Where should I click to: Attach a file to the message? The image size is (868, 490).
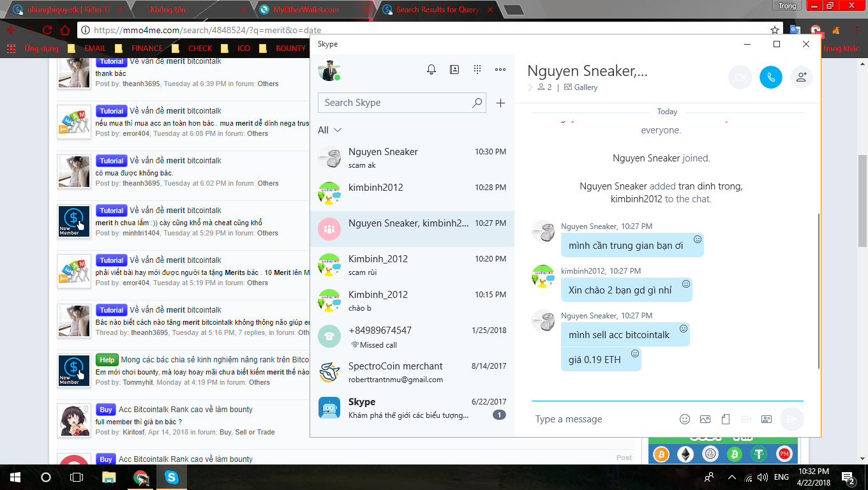[x=726, y=419]
